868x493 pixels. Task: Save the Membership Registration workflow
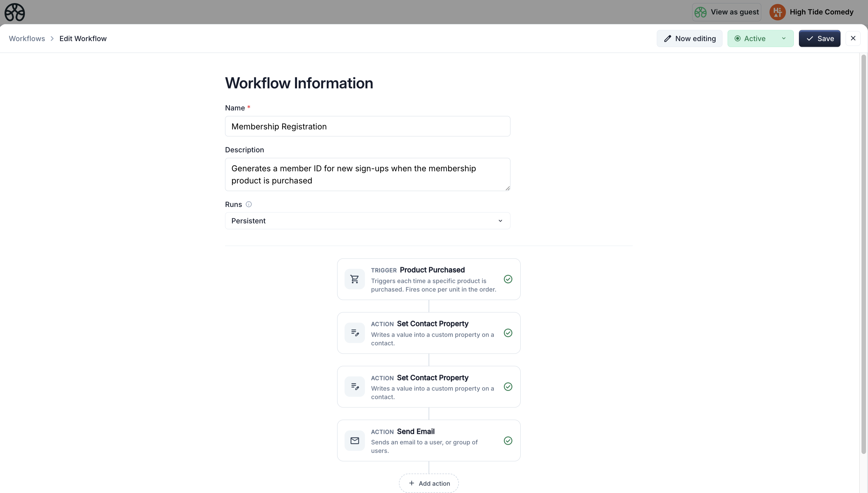click(820, 38)
